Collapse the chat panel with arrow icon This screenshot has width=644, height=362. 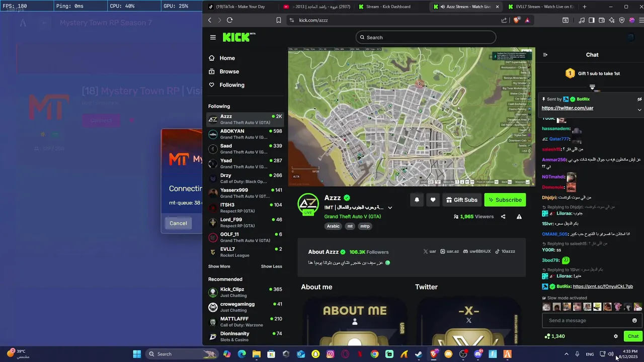[x=545, y=55]
